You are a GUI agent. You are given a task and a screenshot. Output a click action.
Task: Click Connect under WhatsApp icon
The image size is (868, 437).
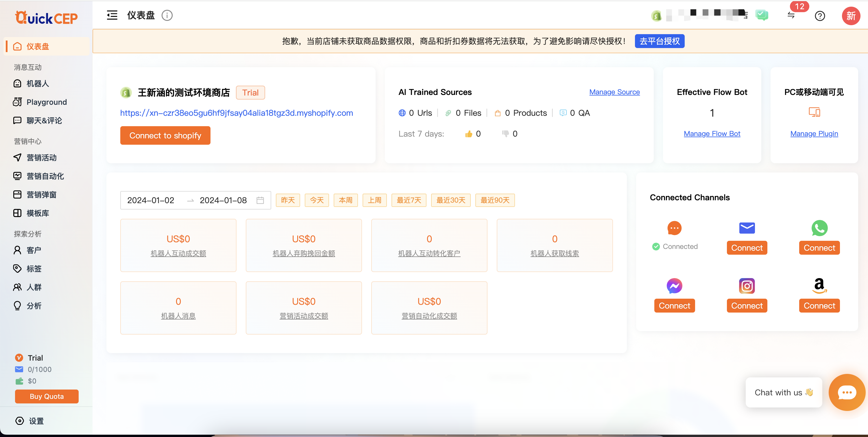pos(819,247)
